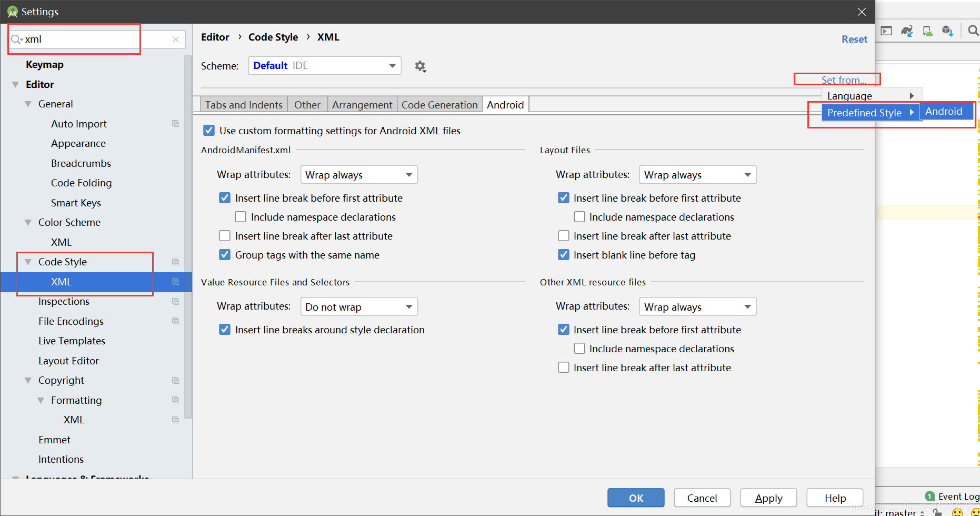This screenshot has height=516, width=980.
Task: Click project-level icon beside selected XML row
Action: [176, 282]
